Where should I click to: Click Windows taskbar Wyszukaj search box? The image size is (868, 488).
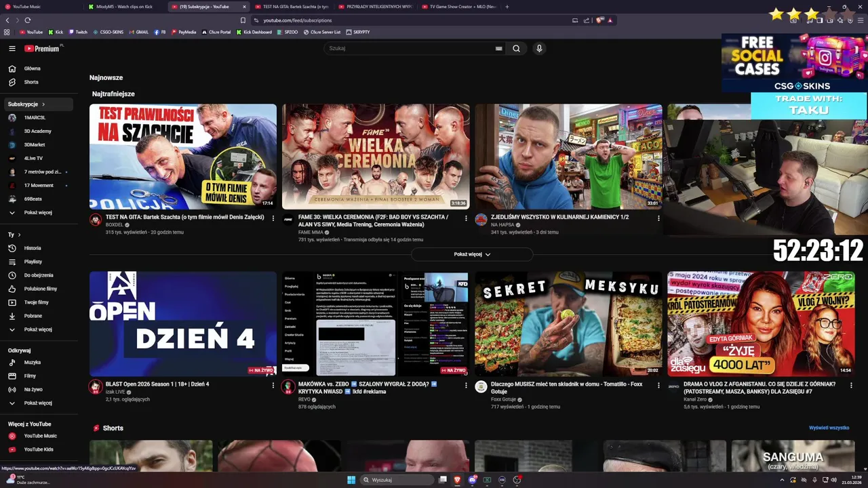click(x=397, y=480)
